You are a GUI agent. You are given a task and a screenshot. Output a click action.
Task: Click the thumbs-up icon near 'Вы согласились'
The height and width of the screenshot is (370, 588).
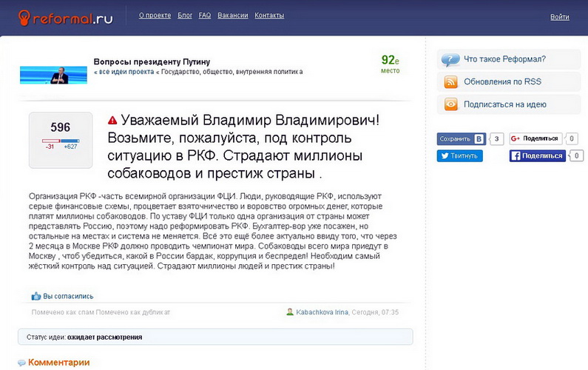[x=36, y=296]
